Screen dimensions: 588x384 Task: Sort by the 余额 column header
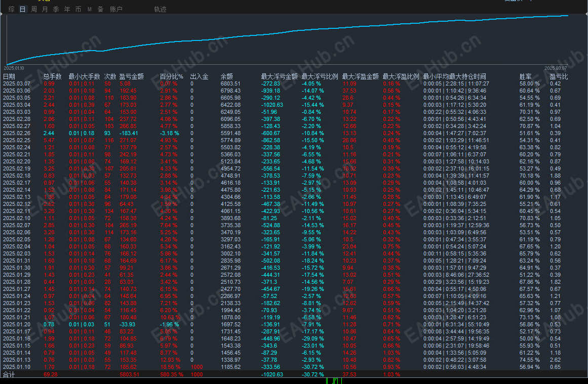227,76
